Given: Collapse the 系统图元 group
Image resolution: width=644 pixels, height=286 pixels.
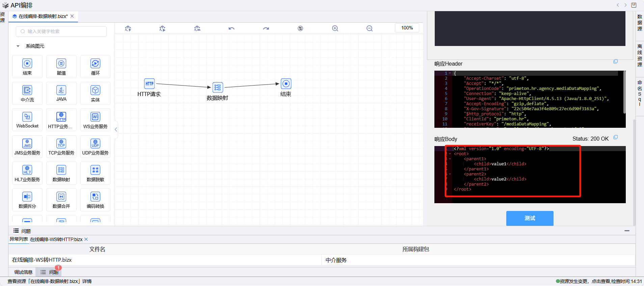Looking at the screenshot, I should [x=18, y=46].
